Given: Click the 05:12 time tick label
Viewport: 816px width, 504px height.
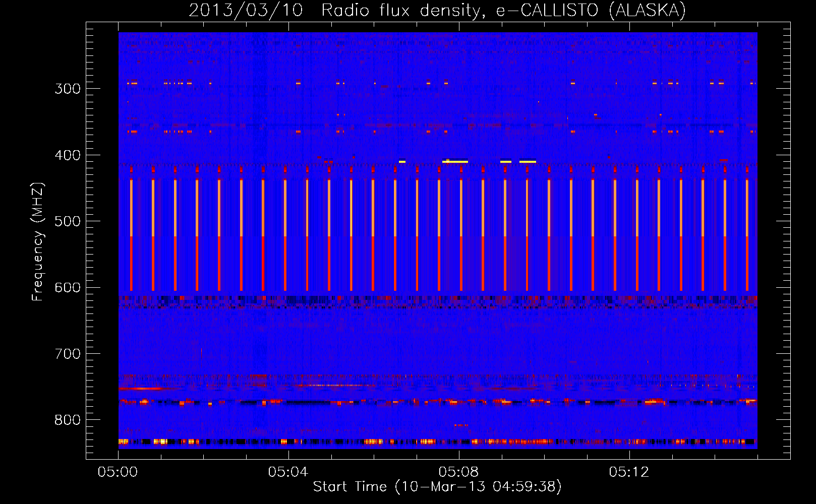Looking at the screenshot, I should click(x=629, y=472).
